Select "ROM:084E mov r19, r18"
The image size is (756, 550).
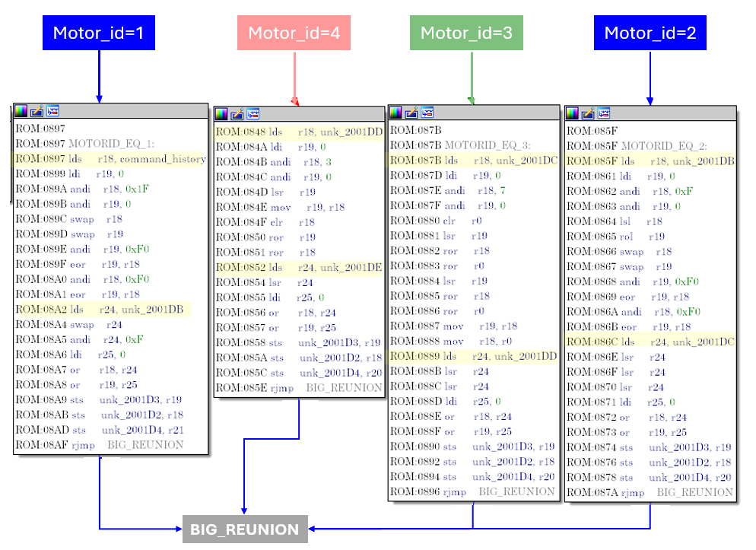click(x=280, y=207)
